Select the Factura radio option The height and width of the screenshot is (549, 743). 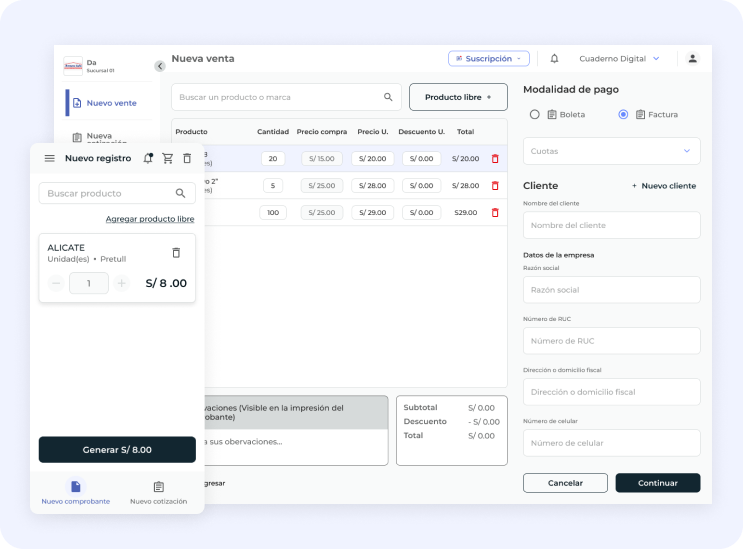coord(623,114)
